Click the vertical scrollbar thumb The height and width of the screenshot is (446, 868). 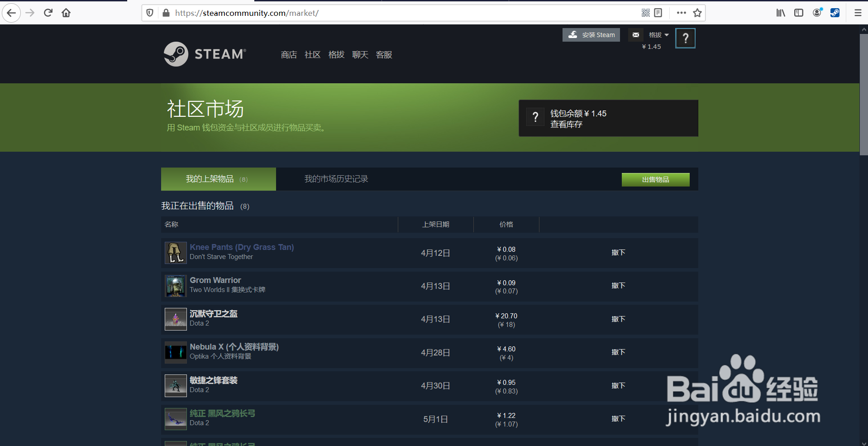coord(864,94)
